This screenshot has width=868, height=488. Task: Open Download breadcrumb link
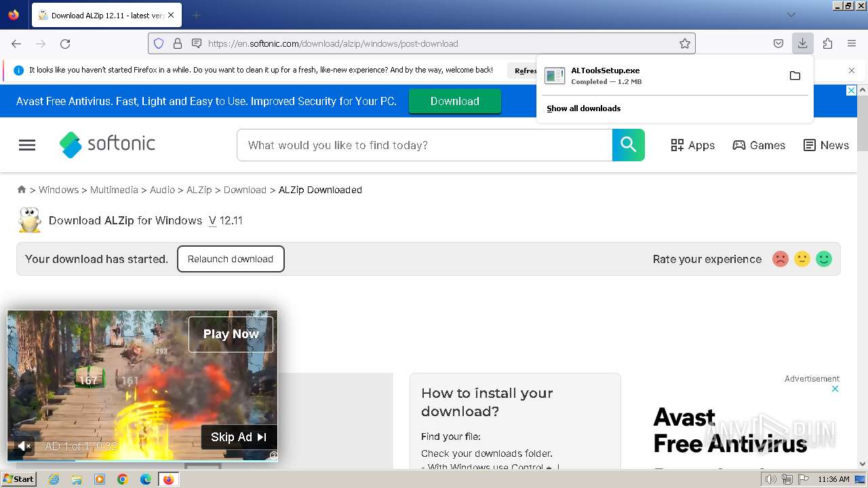[x=245, y=190]
